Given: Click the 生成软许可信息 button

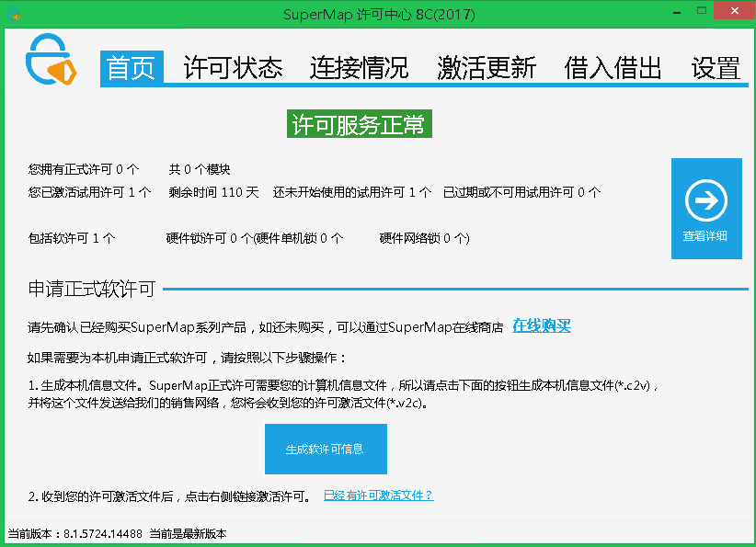Looking at the screenshot, I should point(326,450).
